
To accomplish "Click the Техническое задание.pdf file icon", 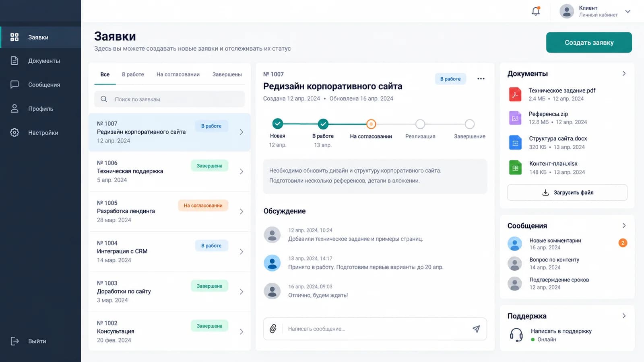I will (x=515, y=95).
